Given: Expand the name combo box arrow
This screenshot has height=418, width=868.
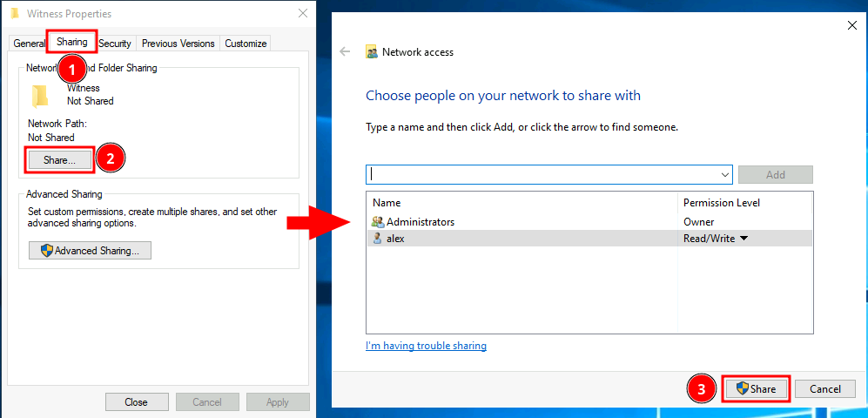Looking at the screenshot, I should [723, 174].
